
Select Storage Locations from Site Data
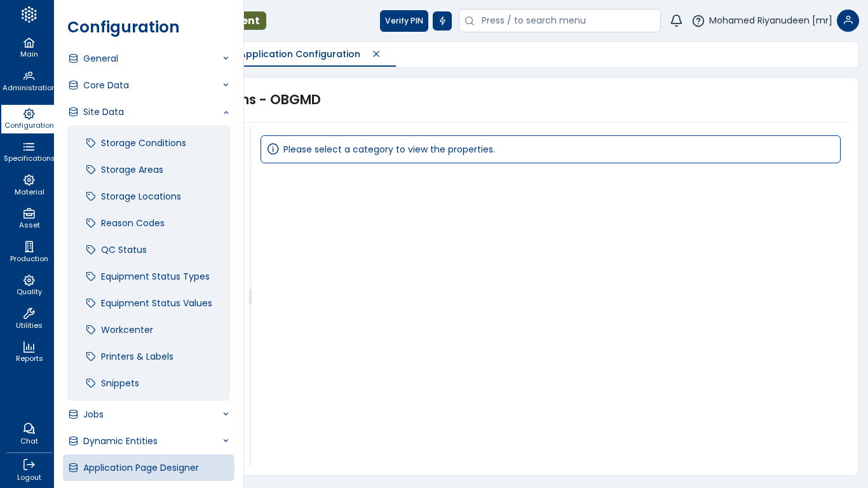(140, 196)
